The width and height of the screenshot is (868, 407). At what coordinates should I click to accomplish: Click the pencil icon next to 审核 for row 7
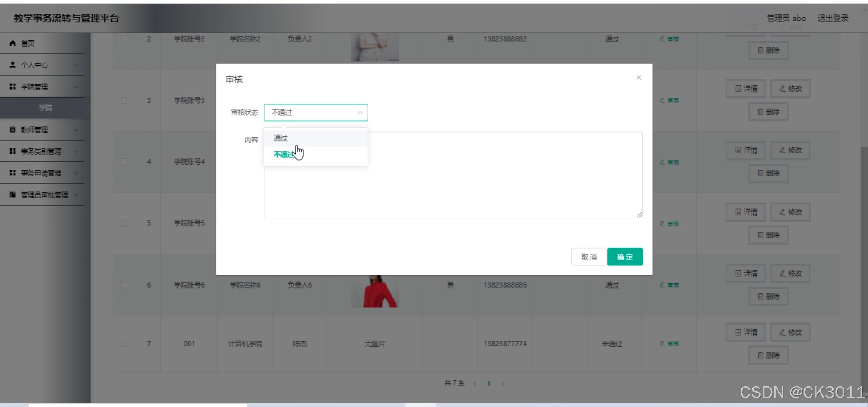(x=662, y=343)
